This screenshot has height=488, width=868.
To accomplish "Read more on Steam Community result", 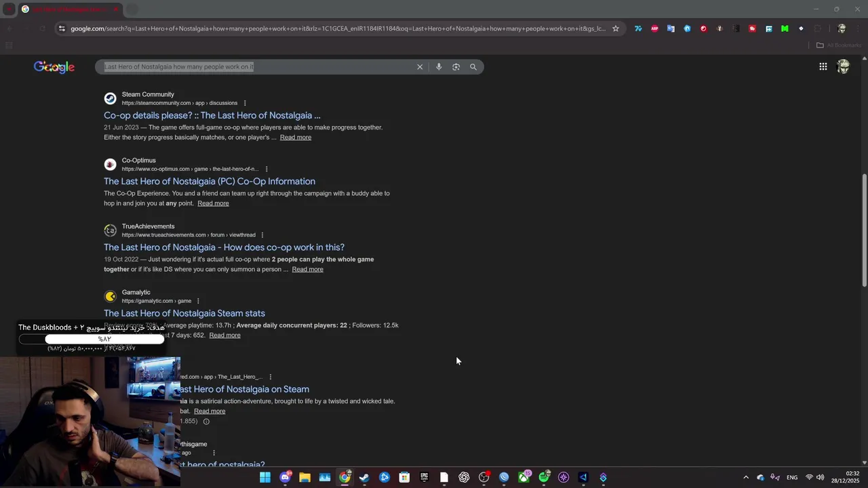I will (296, 138).
